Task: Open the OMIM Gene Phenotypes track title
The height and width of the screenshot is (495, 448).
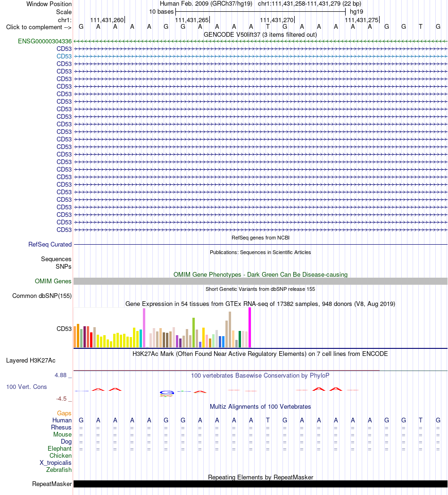Action: tap(260, 275)
